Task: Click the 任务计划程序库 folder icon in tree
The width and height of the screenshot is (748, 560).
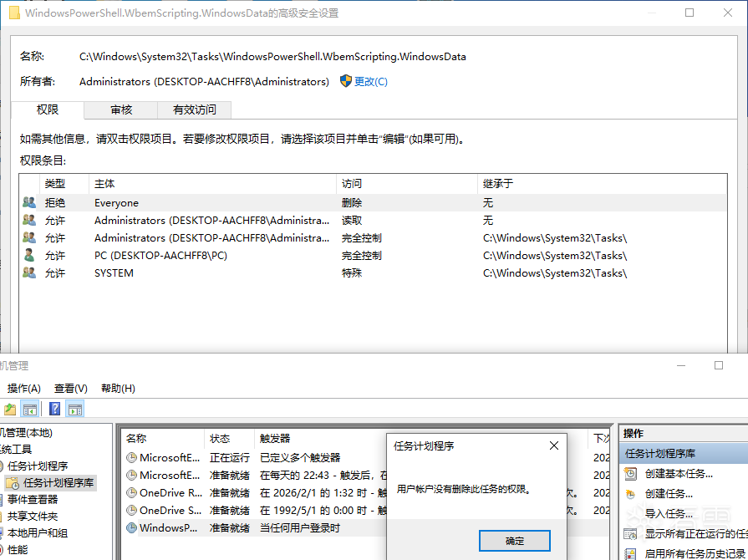Action: click(x=13, y=483)
